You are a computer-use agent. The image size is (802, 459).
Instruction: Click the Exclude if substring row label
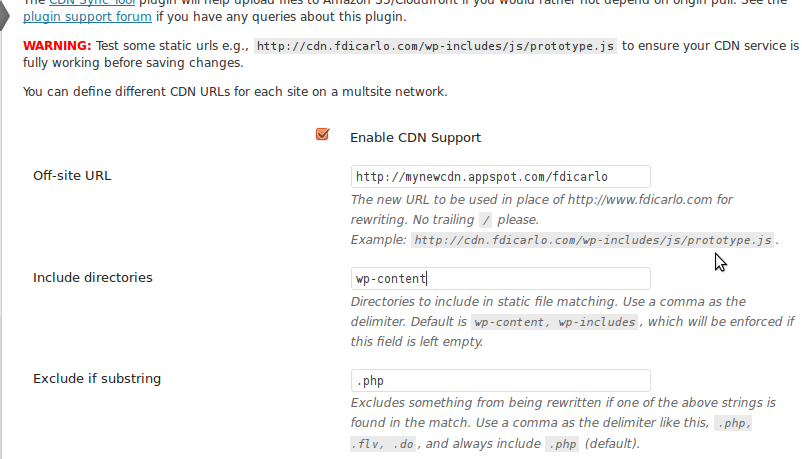97,379
